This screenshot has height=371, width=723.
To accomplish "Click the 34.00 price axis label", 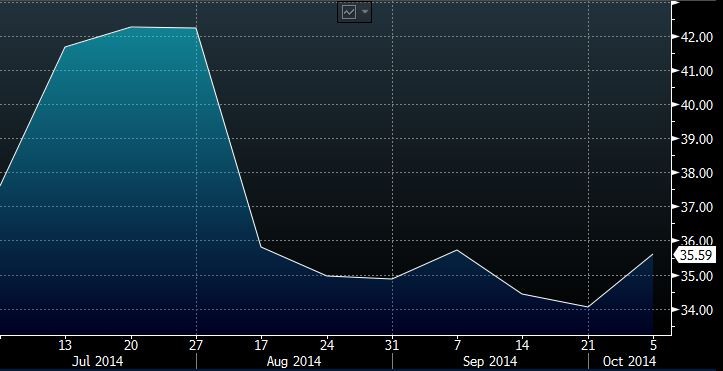I will 696,310.
